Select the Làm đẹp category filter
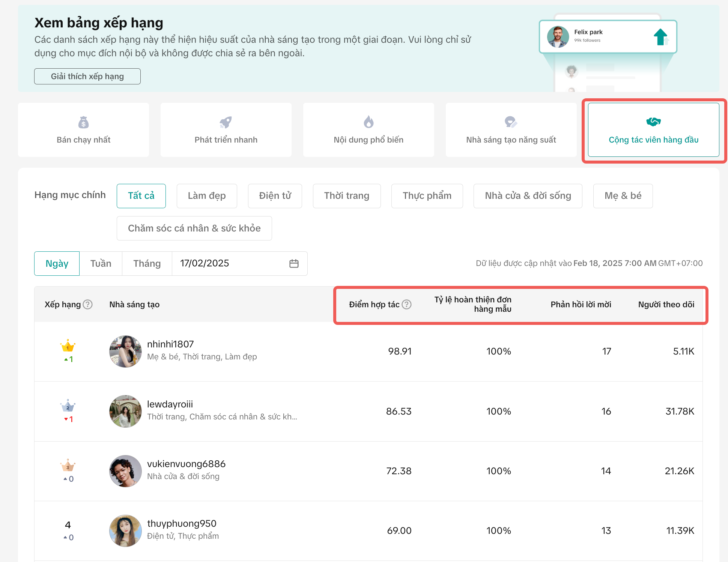This screenshot has width=728, height=562. (x=207, y=196)
